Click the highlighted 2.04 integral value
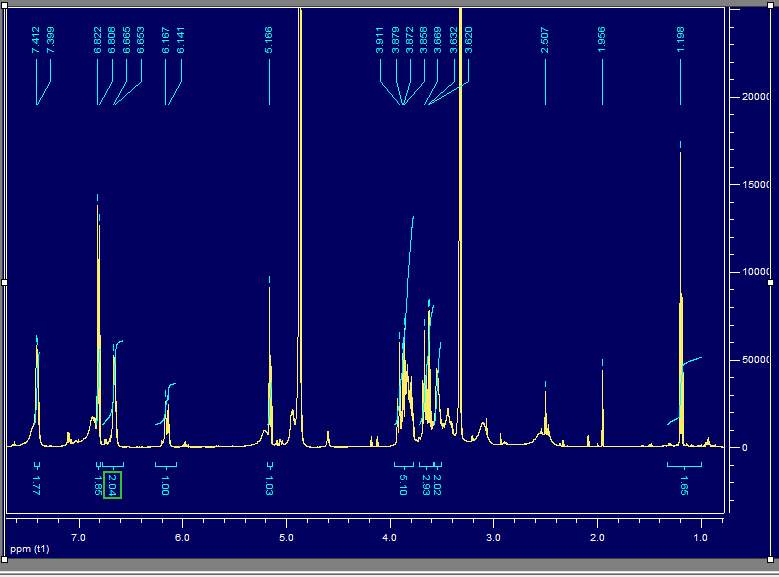 tap(112, 485)
